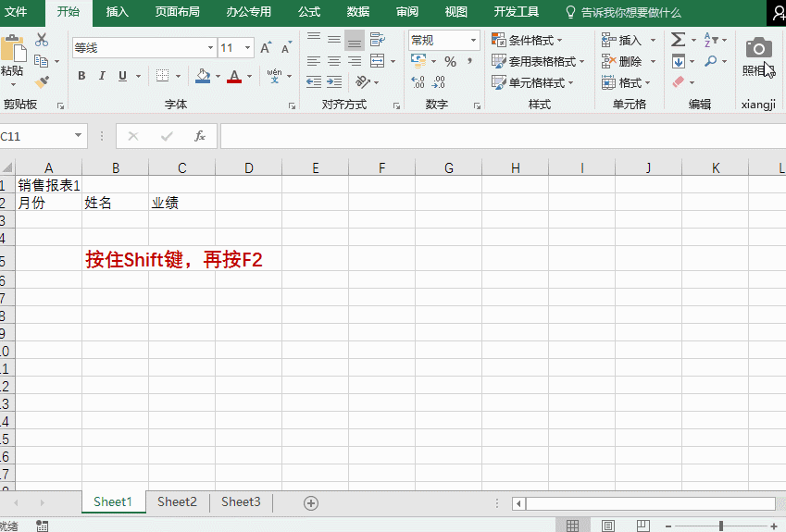
Task: Click the 条件格式 button
Action: (x=527, y=40)
